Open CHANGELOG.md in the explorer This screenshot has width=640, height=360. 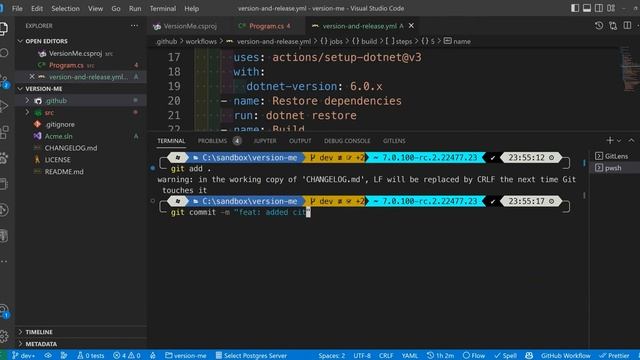click(x=71, y=148)
